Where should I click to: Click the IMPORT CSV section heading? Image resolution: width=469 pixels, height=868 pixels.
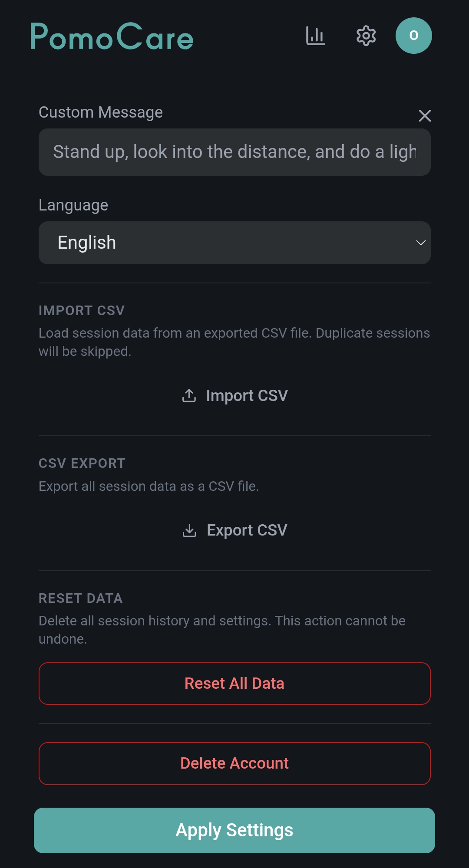(82, 311)
